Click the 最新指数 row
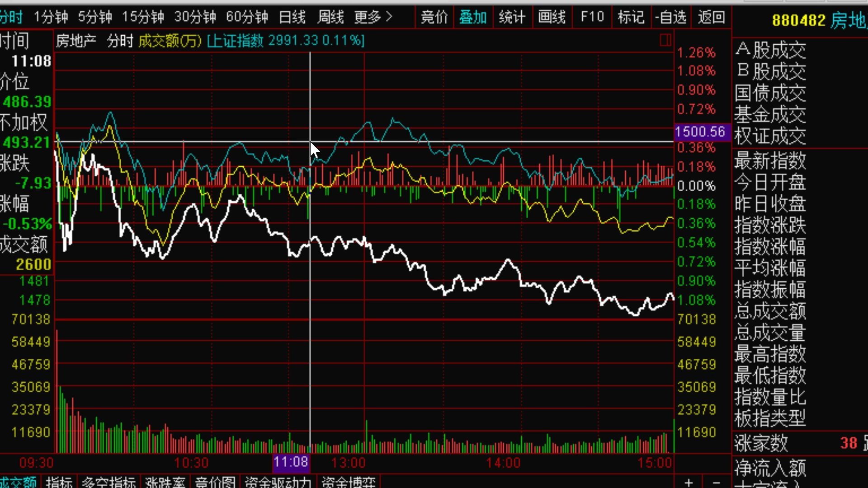The image size is (868, 488). (770, 160)
